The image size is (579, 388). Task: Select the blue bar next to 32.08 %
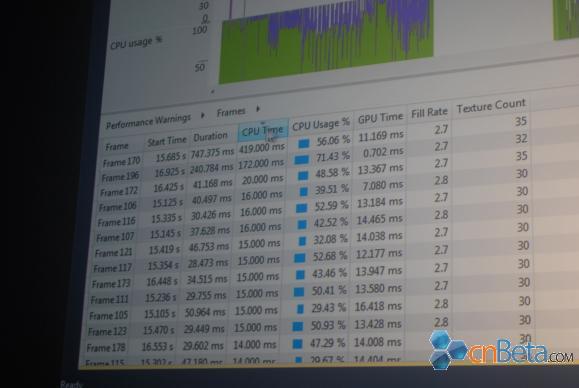point(302,241)
